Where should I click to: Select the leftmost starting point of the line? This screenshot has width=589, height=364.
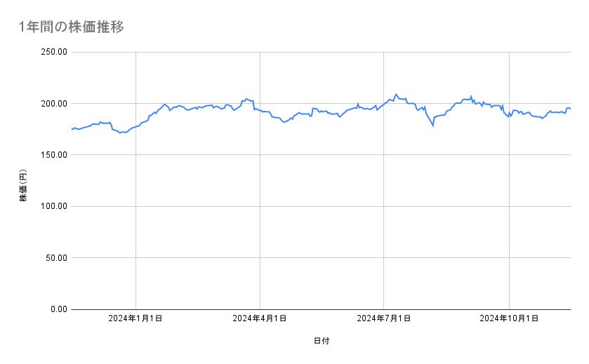coord(72,129)
